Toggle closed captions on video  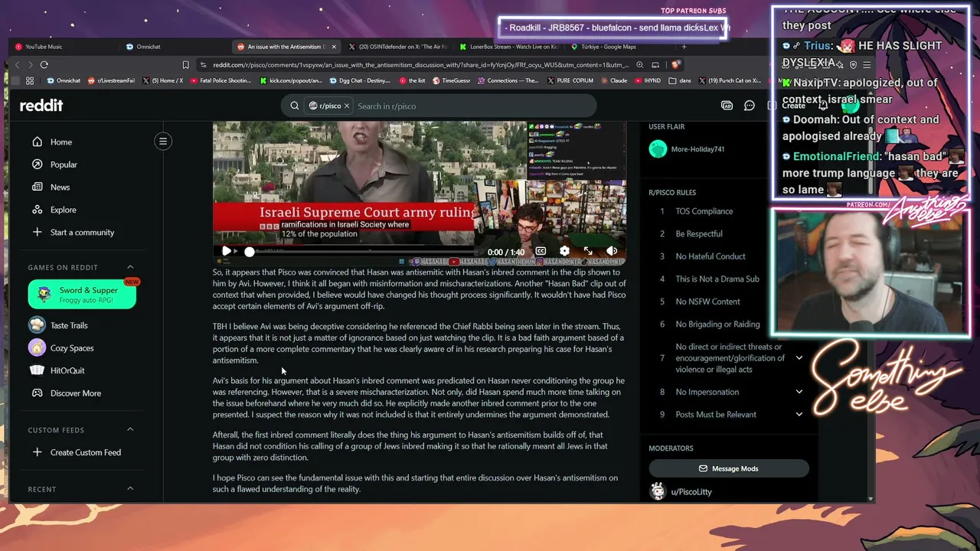tap(541, 251)
